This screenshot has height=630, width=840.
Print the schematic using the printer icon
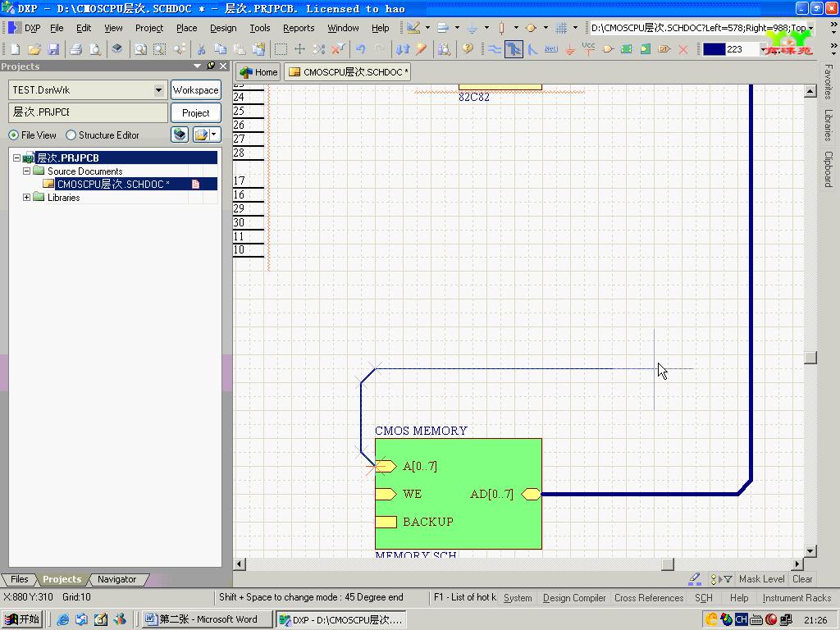pyautogui.click(x=76, y=49)
